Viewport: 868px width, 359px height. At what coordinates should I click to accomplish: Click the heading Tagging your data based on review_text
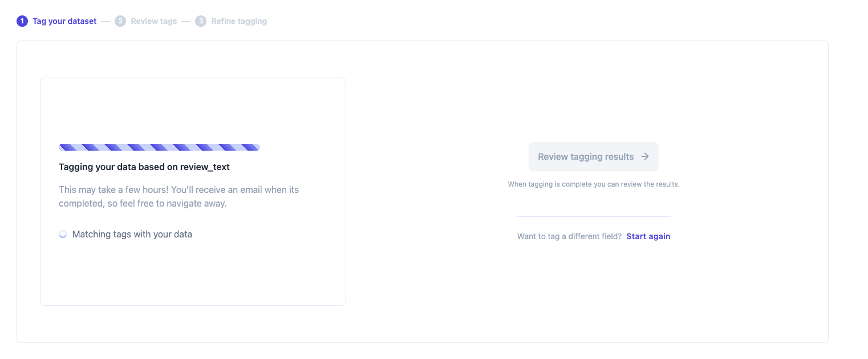144,167
